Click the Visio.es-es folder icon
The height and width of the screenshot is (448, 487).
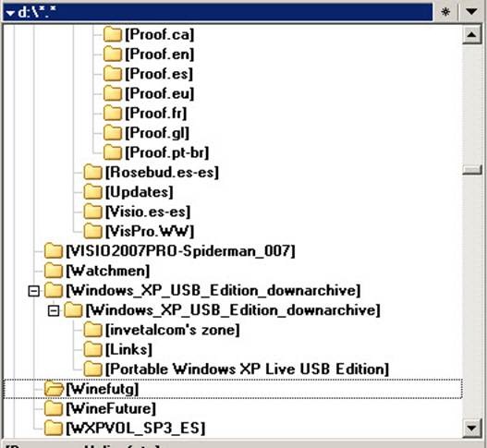pyautogui.click(x=92, y=212)
